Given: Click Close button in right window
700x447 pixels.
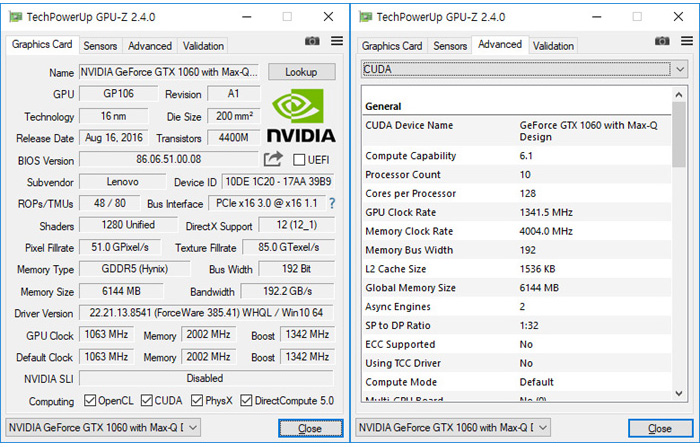Looking at the screenshot, I should pyautogui.click(x=660, y=428).
